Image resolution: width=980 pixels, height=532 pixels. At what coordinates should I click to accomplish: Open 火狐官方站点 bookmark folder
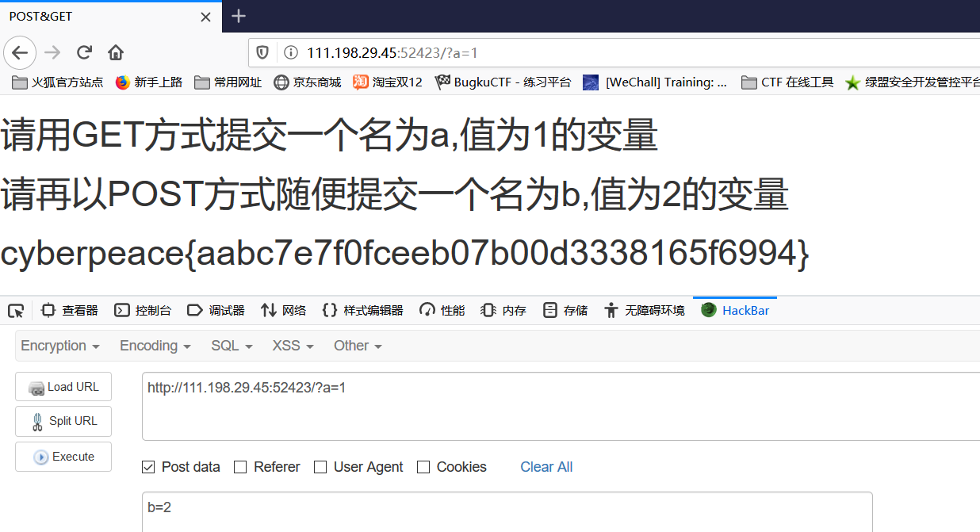[x=58, y=82]
